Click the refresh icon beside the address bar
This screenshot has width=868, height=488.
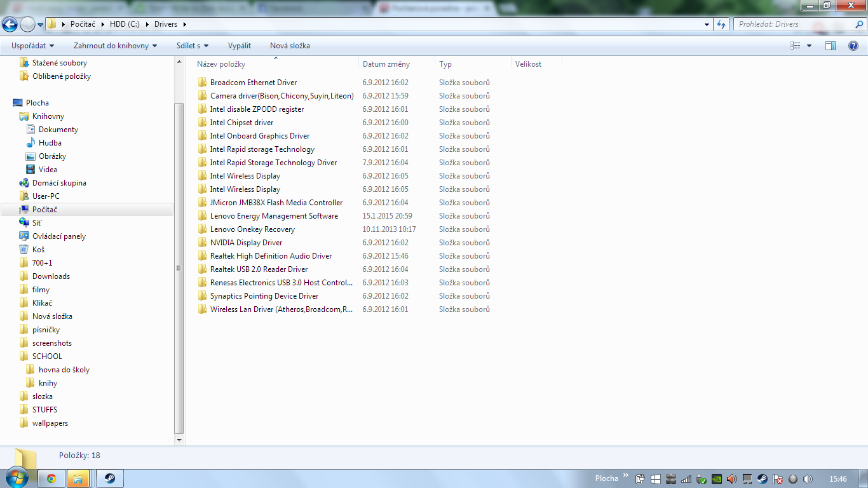tap(721, 24)
